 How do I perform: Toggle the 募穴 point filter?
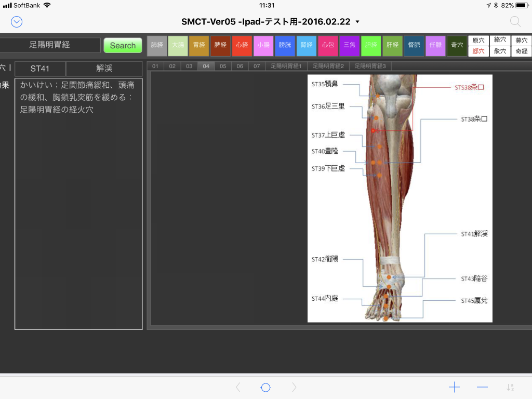point(521,41)
